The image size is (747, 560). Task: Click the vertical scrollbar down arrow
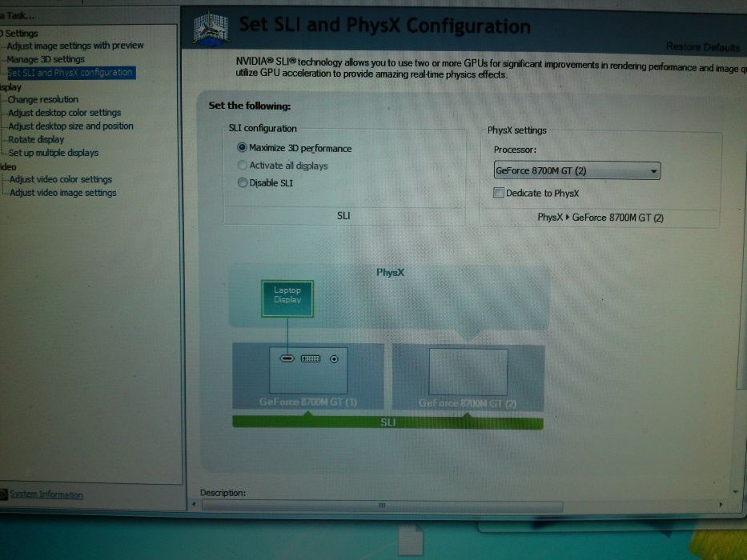736,491
